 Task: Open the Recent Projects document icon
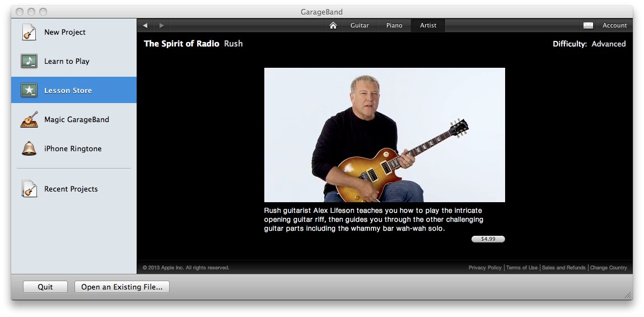pos(29,189)
